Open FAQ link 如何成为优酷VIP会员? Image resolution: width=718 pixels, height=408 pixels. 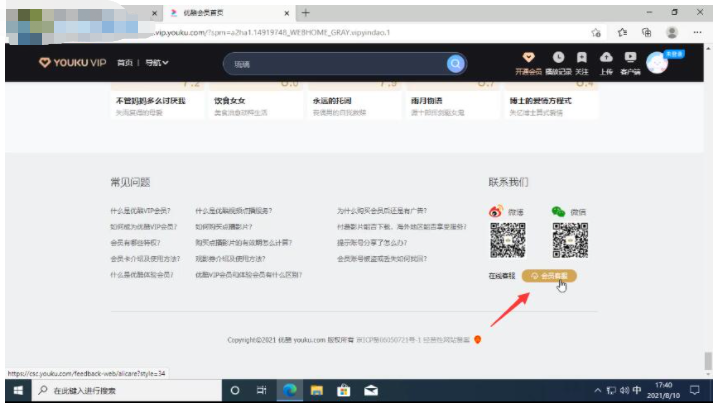coord(143,227)
